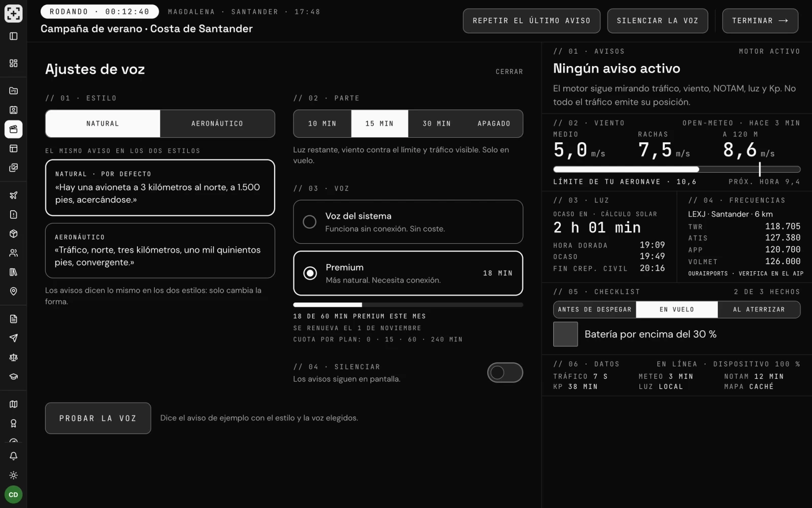Set the parte interval to 30 MIN
Screen dimensions: 812x508
coord(436,123)
